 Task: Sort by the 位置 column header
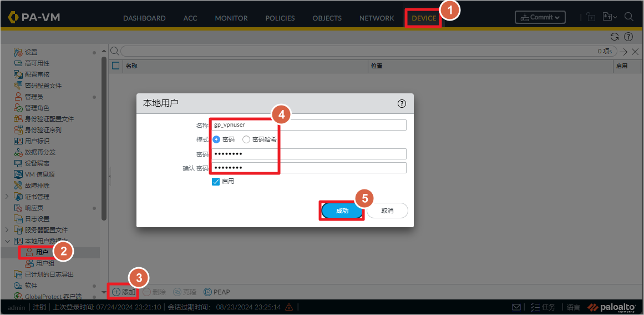490,66
